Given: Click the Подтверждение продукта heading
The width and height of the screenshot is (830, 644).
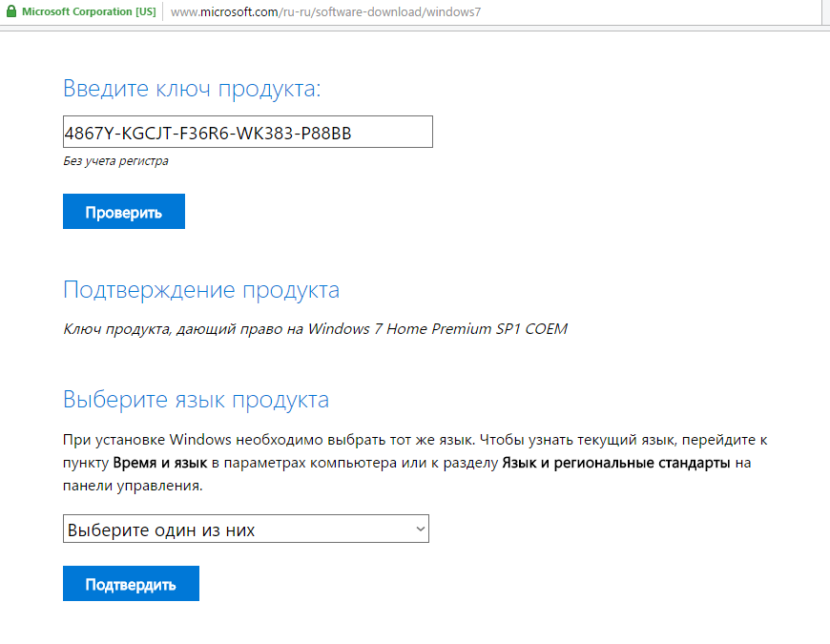Looking at the screenshot, I should coord(201,290).
